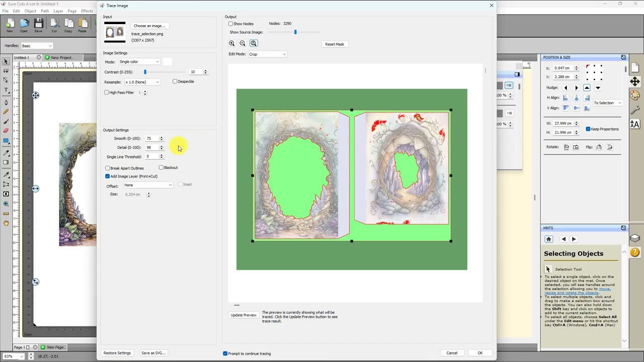Click the Cancel button in Trace Image
644x362 pixels.
[452, 353]
